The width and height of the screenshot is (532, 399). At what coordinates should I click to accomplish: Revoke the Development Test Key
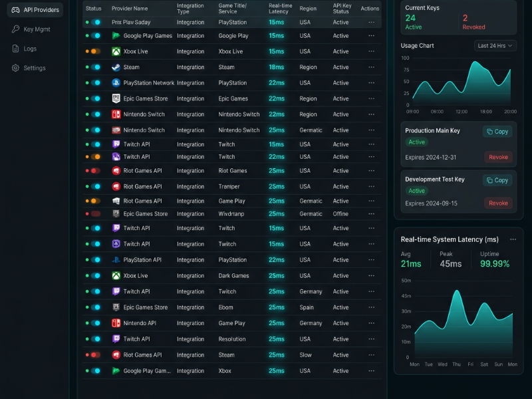click(x=498, y=203)
